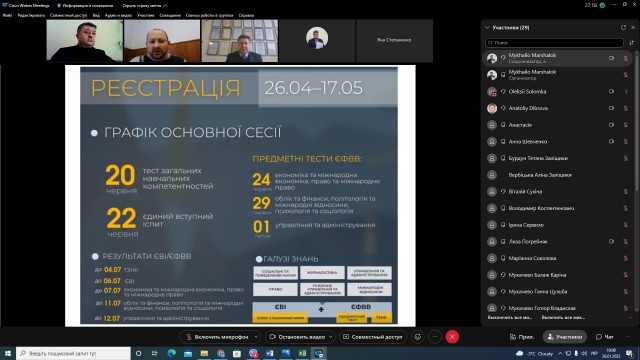This screenshot has width=640, height=360.
Task: Select Mykhailo Marshalok Организатор row
Action: (558, 75)
